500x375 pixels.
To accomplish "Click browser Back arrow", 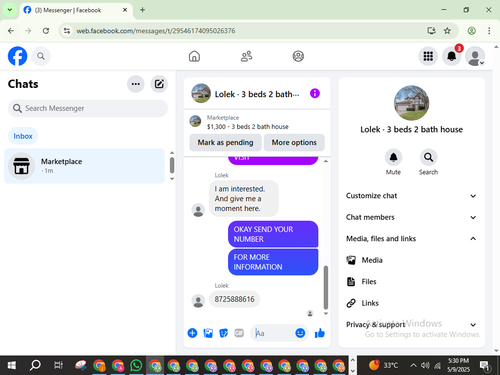I will (x=11, y=31).
